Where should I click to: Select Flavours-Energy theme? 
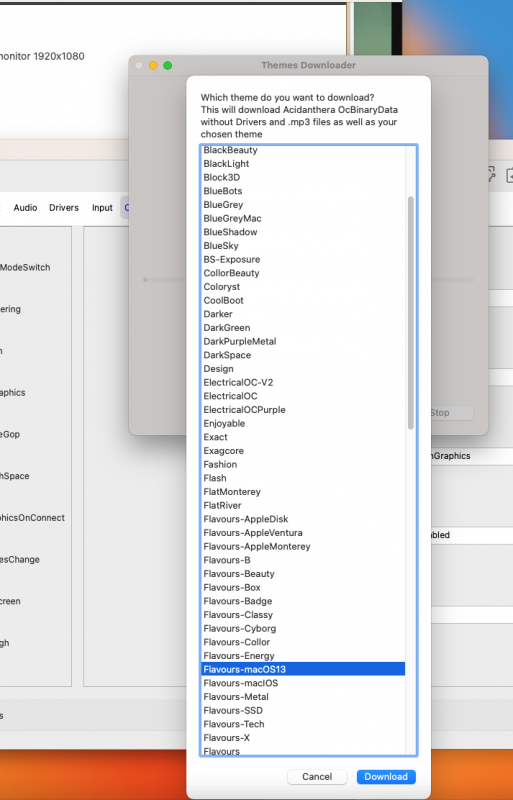(x=303, y=656)
